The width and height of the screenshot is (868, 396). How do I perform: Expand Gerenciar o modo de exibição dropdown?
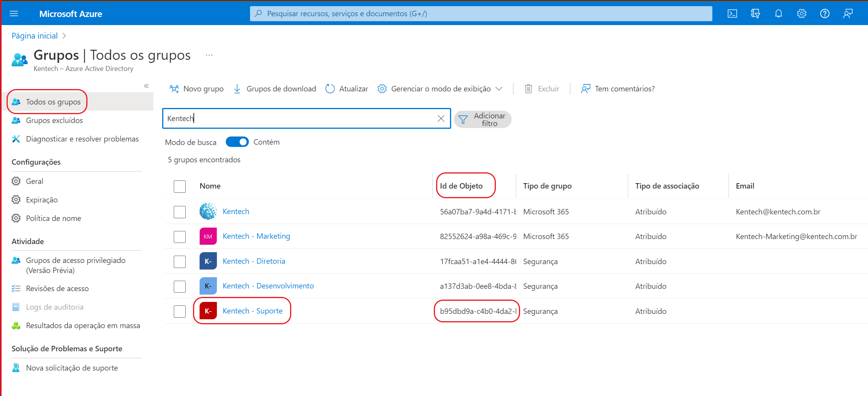coord(440,89)
